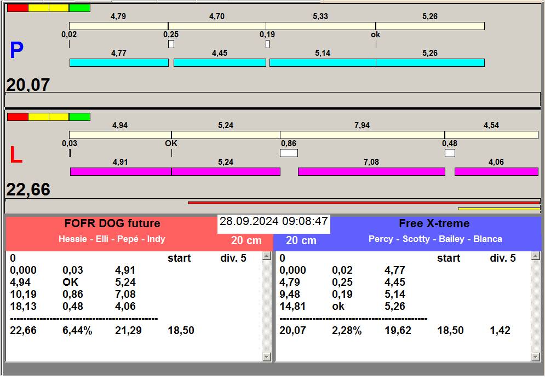
Task: Click the date and time field 28.09.2024
Action: coord(273,222)
